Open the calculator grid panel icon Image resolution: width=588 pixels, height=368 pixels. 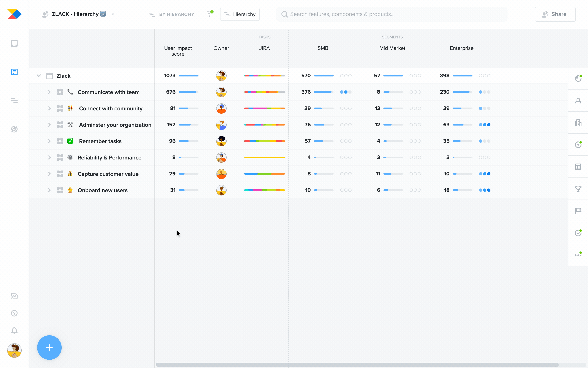pos(578,167)
